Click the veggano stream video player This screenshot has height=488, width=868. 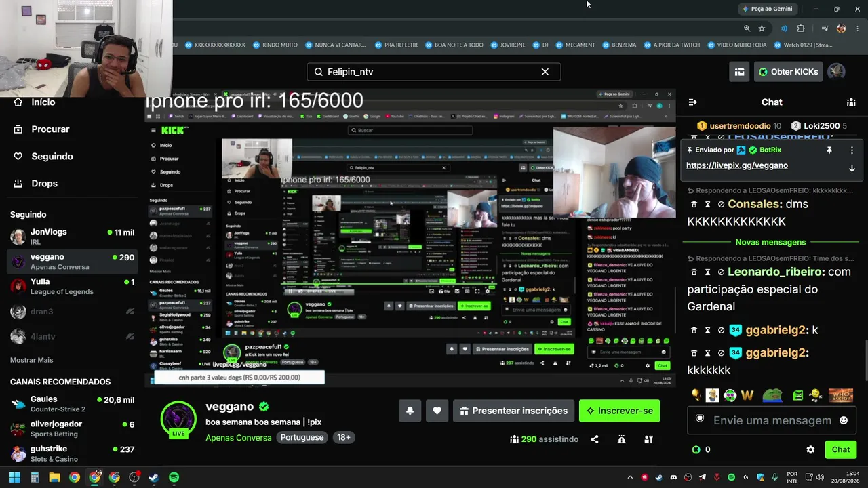[410, 237]
